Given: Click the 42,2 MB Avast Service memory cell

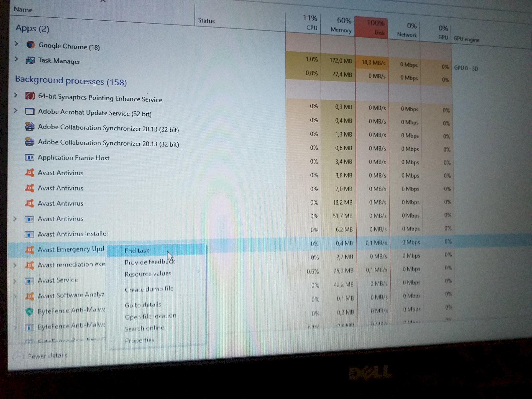Looking at the screenshot, I should (x=344, y=285).
